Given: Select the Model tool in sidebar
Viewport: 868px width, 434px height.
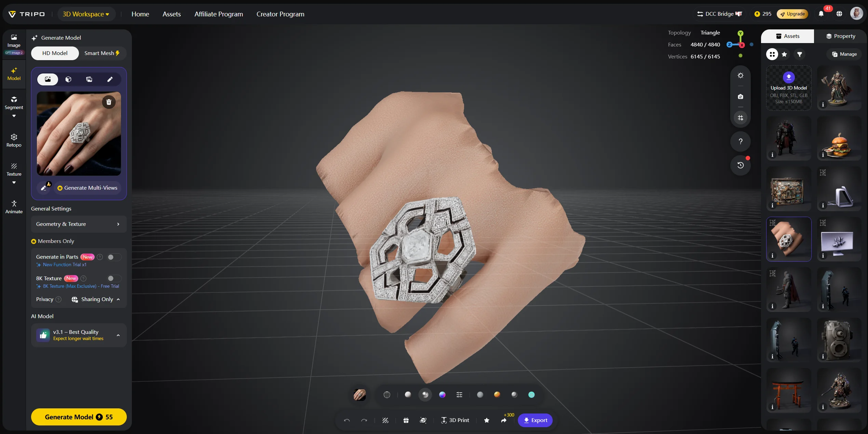Looking at the screenshot, I should pos(14,74).
